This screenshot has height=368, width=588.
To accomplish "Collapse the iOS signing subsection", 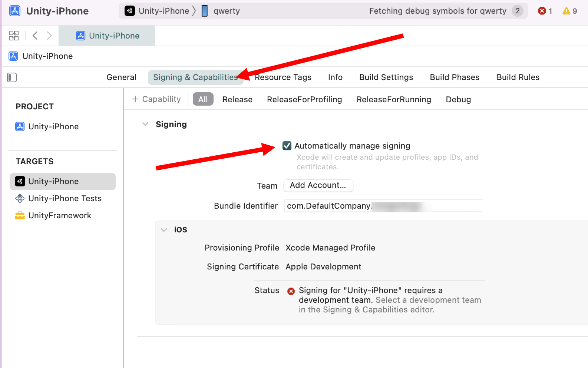I will (x=164, y=230).
